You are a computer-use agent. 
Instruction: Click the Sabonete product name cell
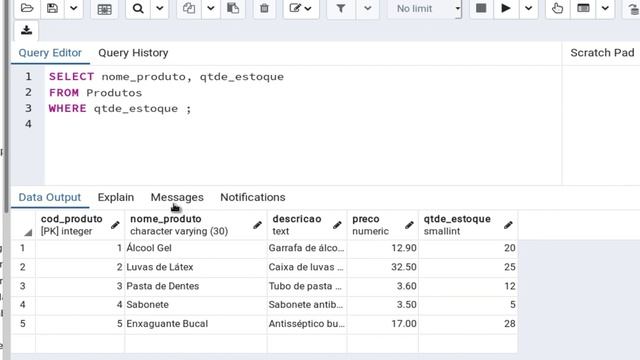point(196,305)
